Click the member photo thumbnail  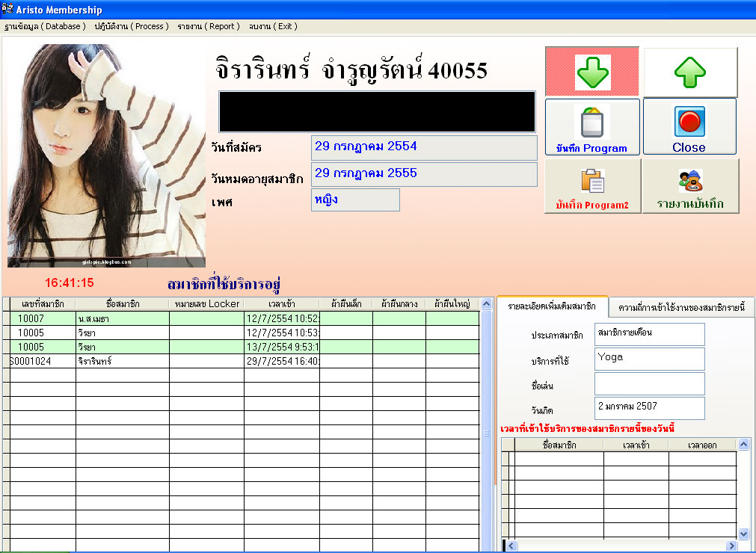[x=106, y=155]
